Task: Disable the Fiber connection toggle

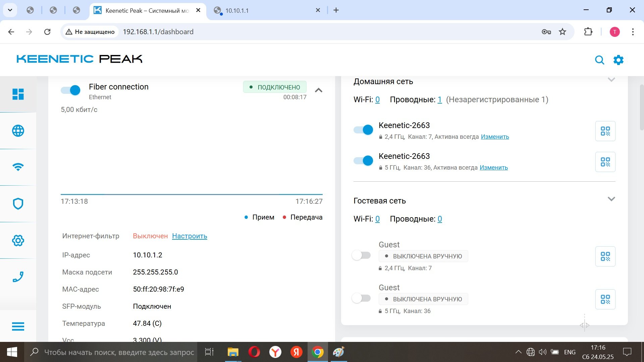Action: pos(71,90)
